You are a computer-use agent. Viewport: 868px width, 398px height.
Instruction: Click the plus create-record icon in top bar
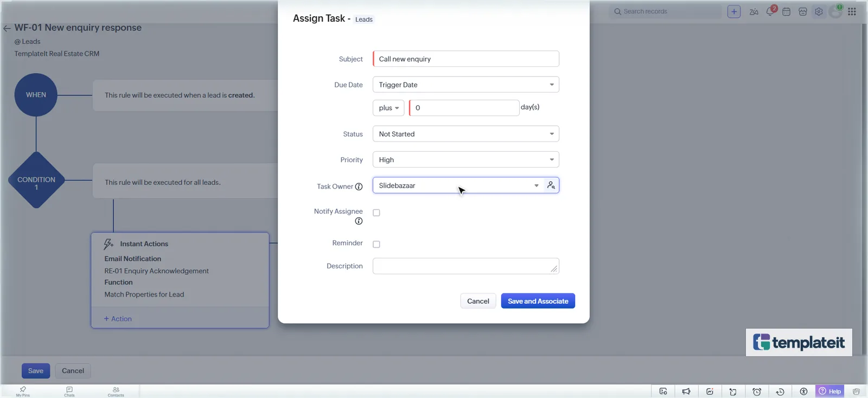[734, 11]
